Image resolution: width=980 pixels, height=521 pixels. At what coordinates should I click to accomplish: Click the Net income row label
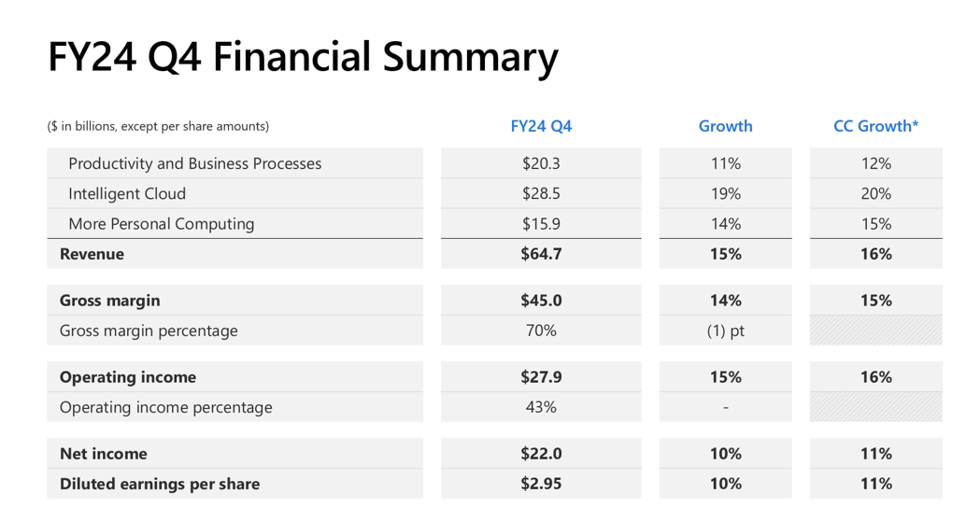104,454
